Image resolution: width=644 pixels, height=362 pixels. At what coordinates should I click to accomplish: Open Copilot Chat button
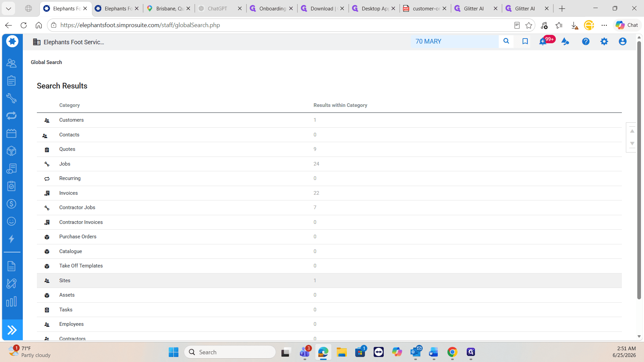pyautogui.click(x=627, y=25)
